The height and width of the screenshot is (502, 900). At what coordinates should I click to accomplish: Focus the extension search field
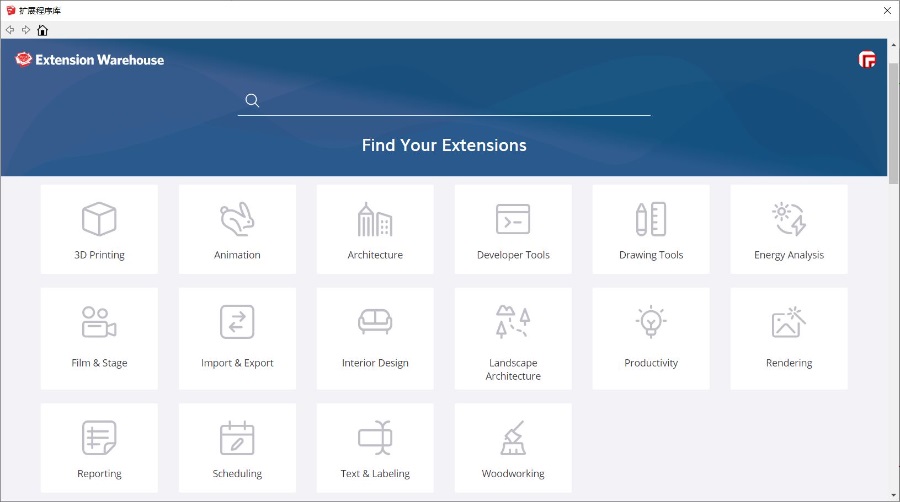click(x=444, y=101)
